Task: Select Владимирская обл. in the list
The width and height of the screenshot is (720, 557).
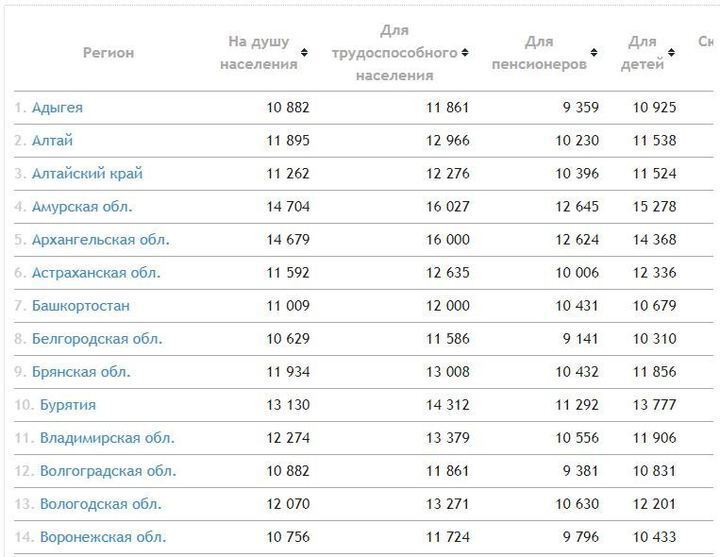Action: (x=107, y=437)
